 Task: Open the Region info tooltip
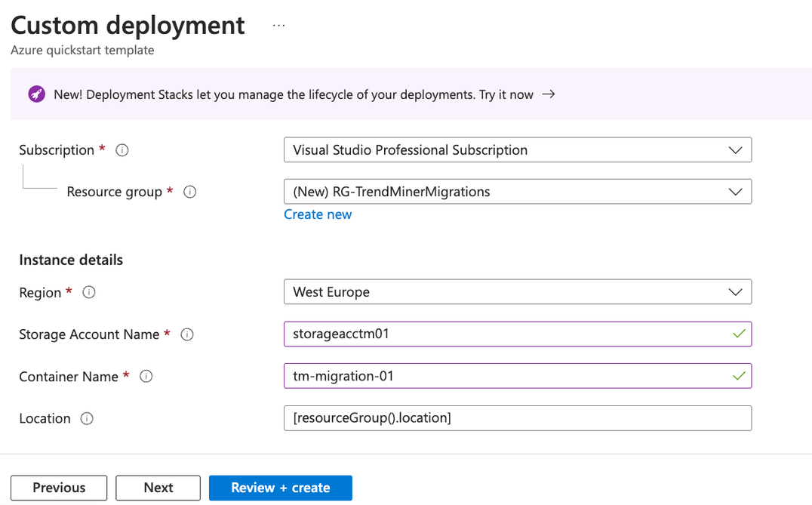[88, 292]
